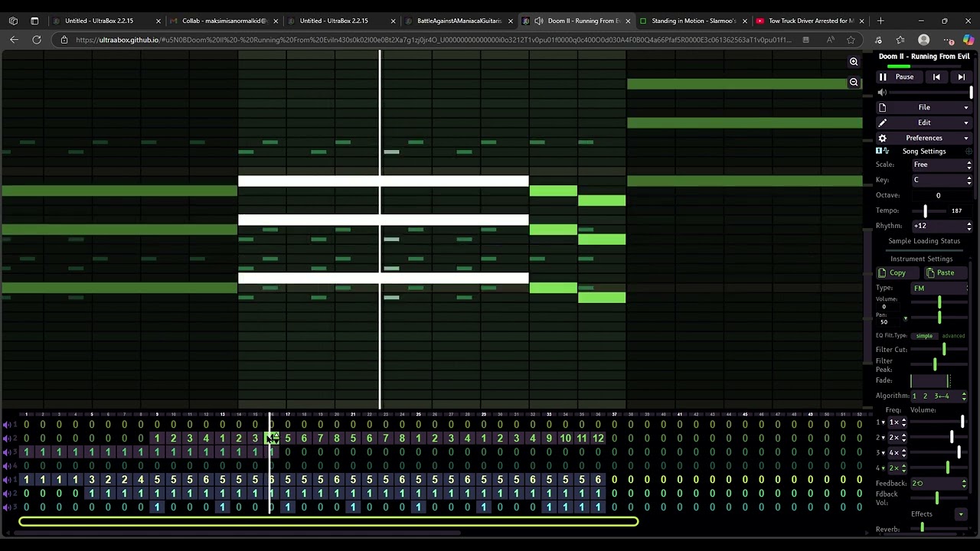Open the Scale dropdown set to Free
Screen dimensions: 980x551
pyautogui.click(x=942, y=165)
